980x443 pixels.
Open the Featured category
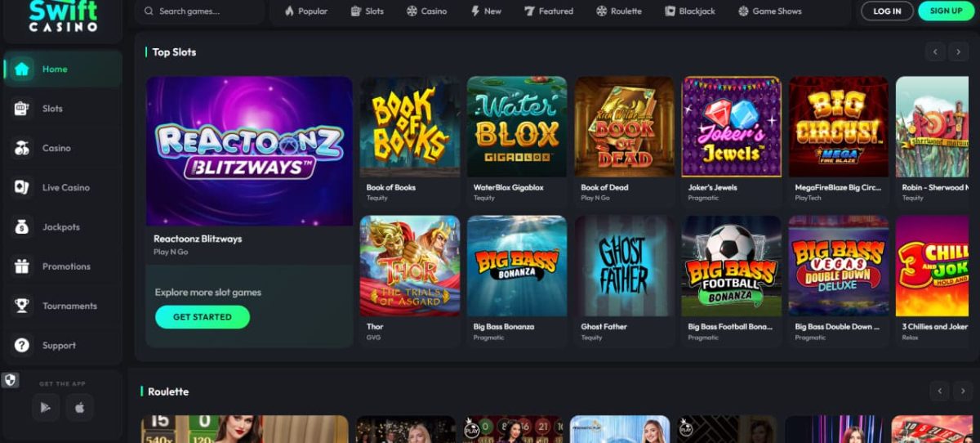(x=549, y=11)
